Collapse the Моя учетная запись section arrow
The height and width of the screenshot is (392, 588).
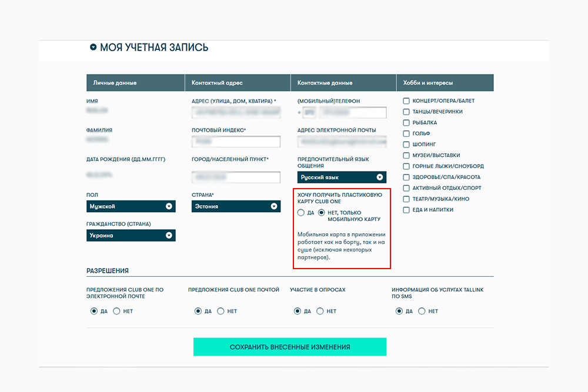point(93,48)
